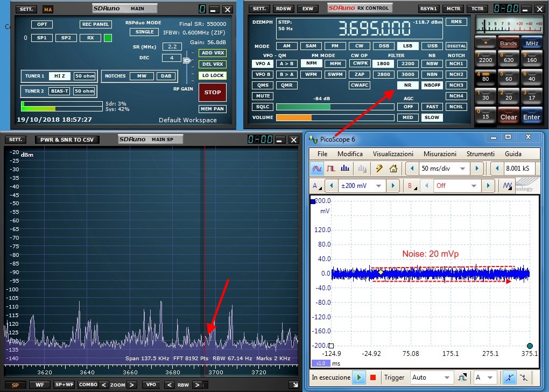Decrease sample count left of 8.001 kS
The image size is (549, 392).
click(x=497, y=169)
